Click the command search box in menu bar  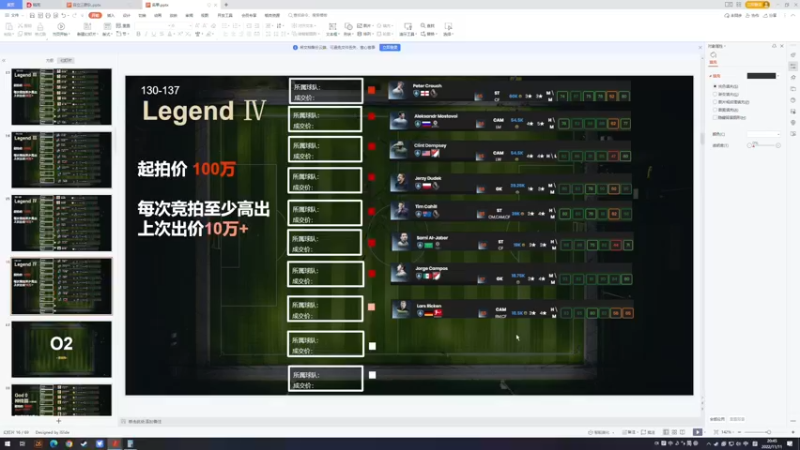(x=310, y=15)
